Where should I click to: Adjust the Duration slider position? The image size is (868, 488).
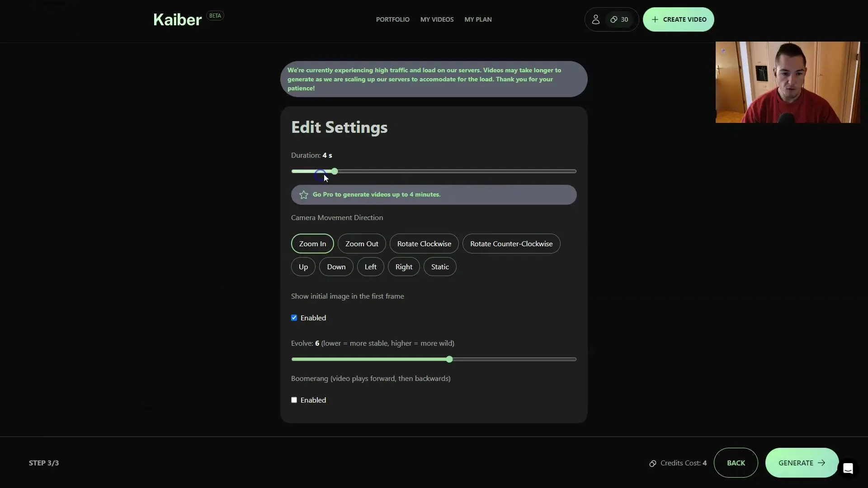click(x=334, y=171)
